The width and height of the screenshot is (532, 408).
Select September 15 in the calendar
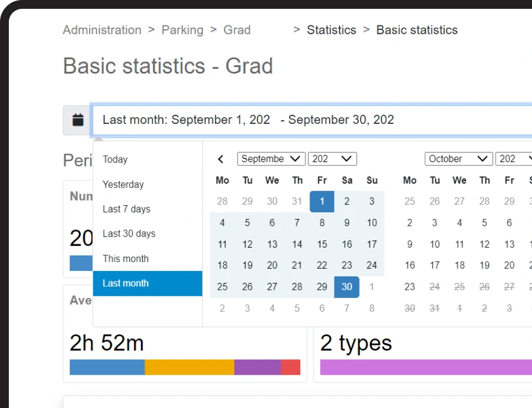[322, 244]
